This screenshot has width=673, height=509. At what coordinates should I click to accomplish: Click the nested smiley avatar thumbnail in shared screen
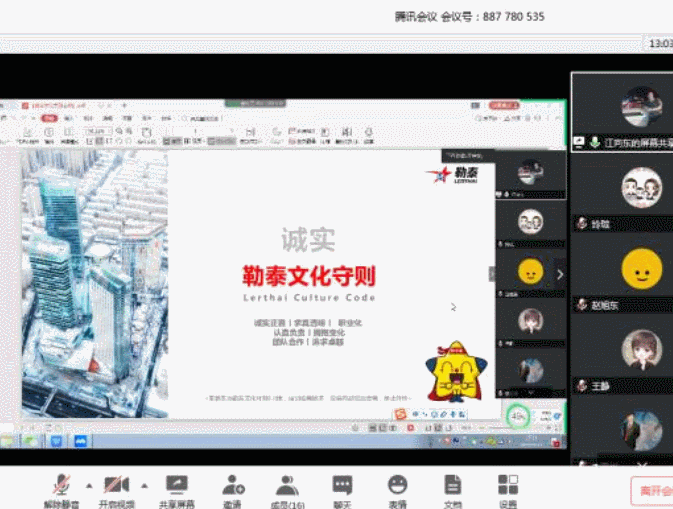pos(531,271)
